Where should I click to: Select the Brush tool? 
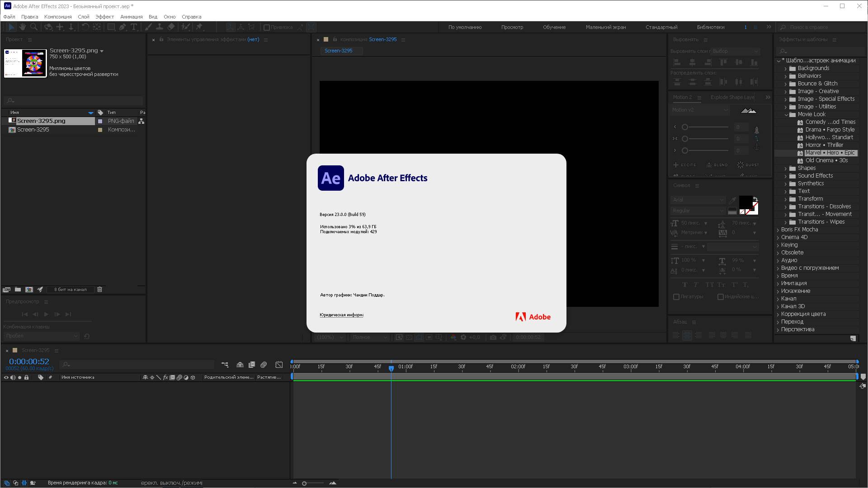pos(148,27)
